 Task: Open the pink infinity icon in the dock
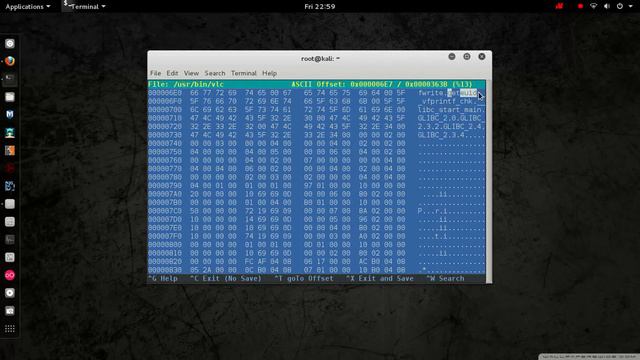(x=10, y=275)
